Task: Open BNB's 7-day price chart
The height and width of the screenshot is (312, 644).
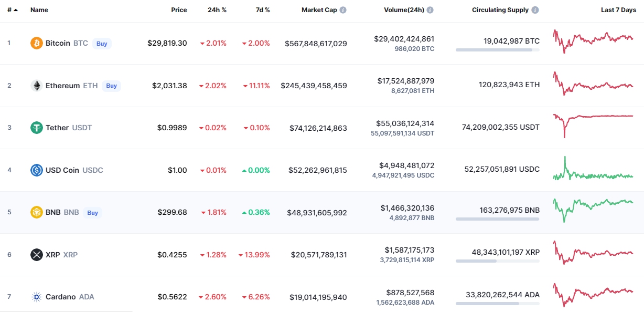Action: coord(593,210)
